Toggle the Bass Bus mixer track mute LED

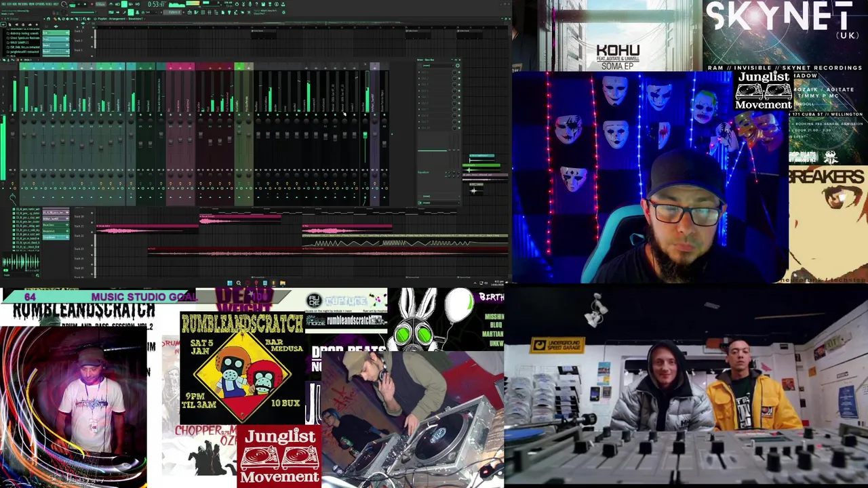click(x=365, y=115)
